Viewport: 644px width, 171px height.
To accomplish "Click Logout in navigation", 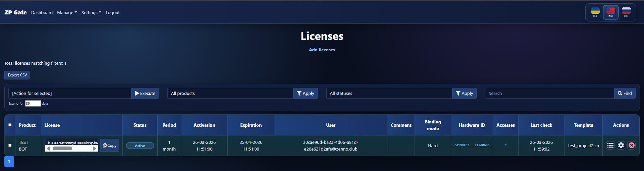I will 112,12.
